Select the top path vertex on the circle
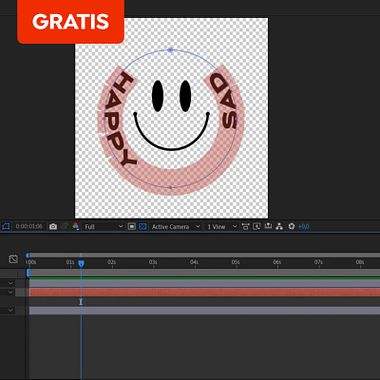This screenshot has width=380, height=380. coord(170,50)
